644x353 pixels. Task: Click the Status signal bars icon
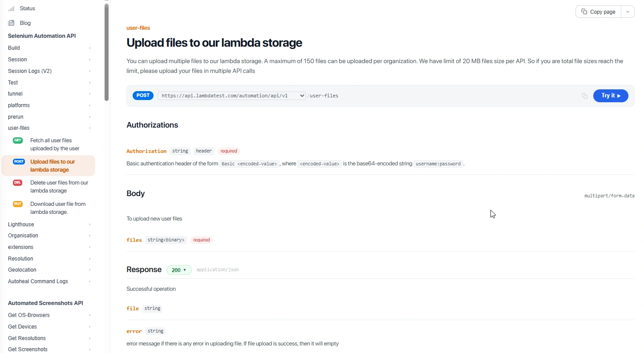click(x=11, y=8)
